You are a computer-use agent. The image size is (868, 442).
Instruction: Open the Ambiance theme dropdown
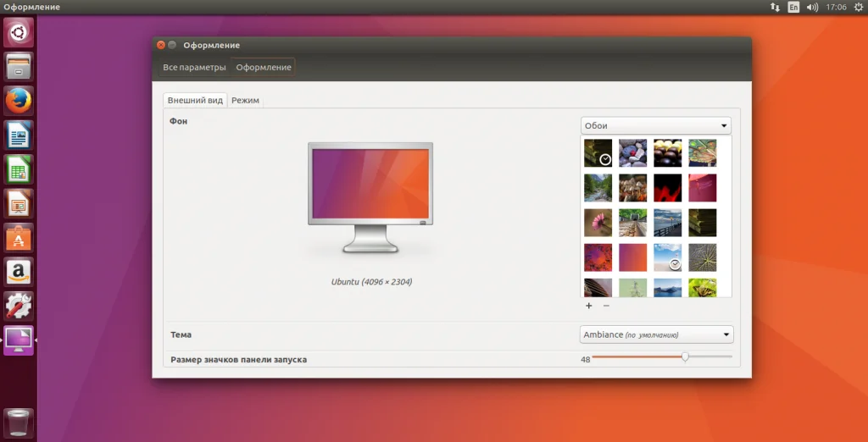(x=656, y=334)
